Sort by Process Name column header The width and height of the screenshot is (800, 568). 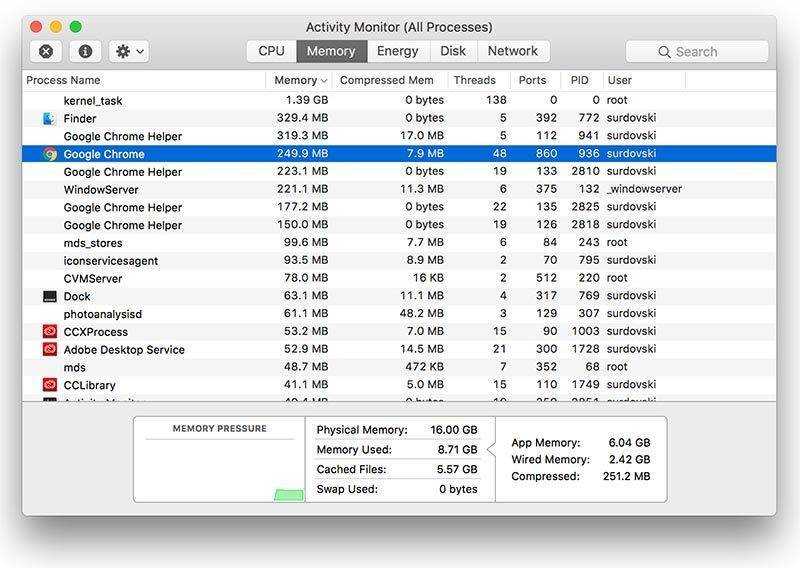click(63, 80)
